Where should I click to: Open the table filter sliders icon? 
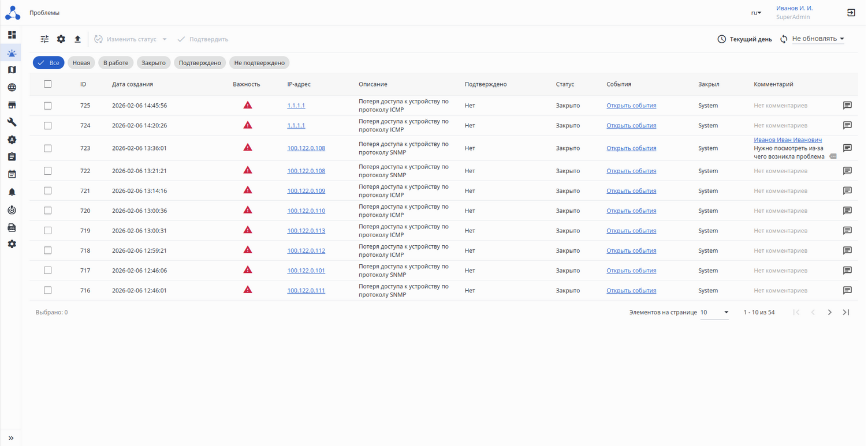[x=44, y=39]
